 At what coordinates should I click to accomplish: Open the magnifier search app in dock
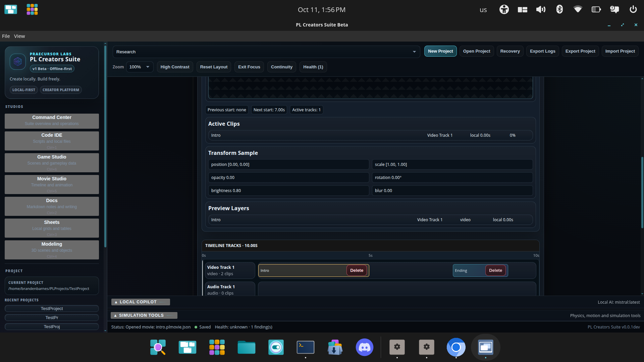point(158,347)
